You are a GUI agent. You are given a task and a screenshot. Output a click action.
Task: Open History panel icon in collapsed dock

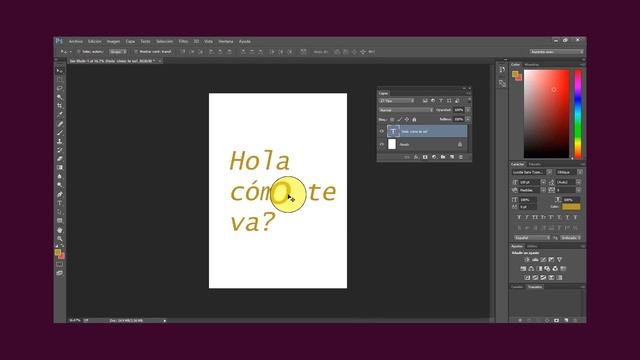pos(502,70)
